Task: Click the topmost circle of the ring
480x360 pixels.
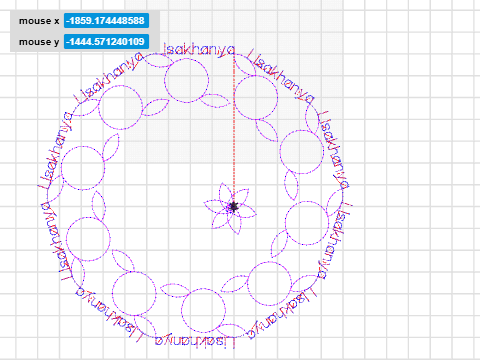Action: click(x=187, y=80)
